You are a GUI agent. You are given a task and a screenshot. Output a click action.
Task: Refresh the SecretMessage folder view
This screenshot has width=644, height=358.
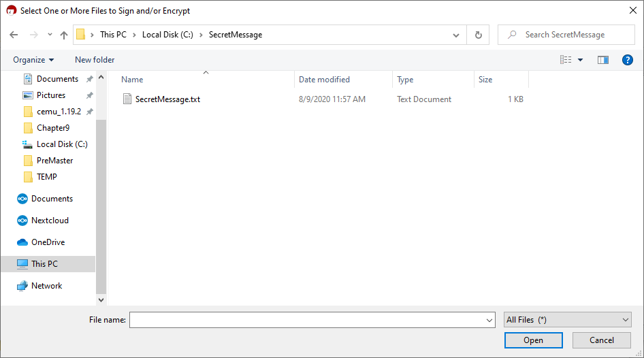pyautogui.click(x=479, y=35)
